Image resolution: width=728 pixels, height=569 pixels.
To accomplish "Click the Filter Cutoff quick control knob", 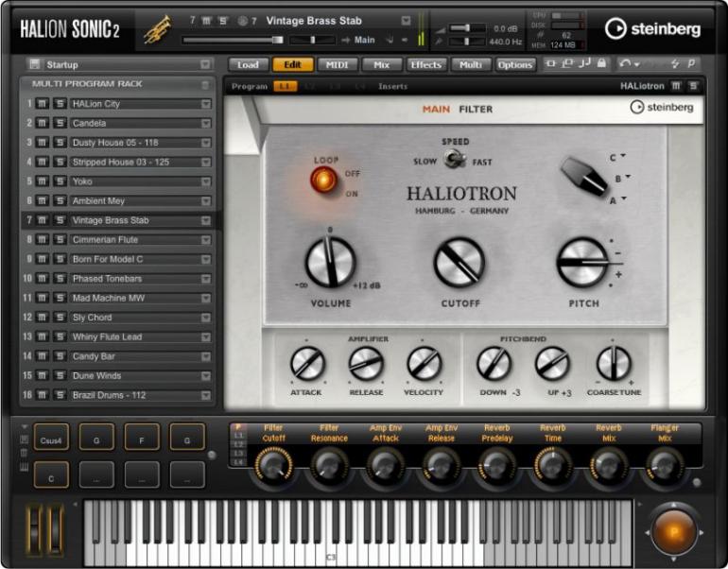I will [273, 465].
